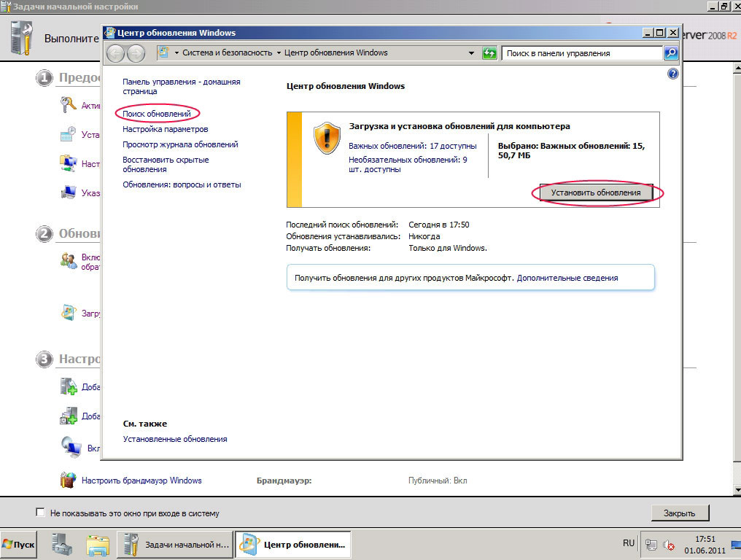Click 'Установить обновления' button
The image size is (741, 560).
(x=596, y=192)
